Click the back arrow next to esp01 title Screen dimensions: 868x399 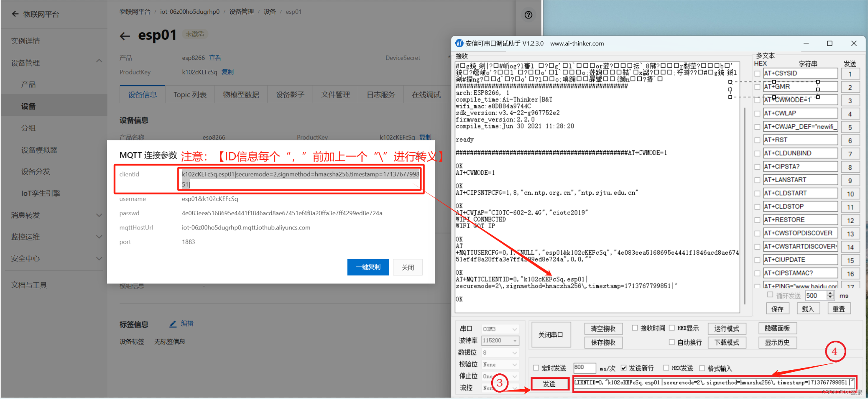pos(125,36)
